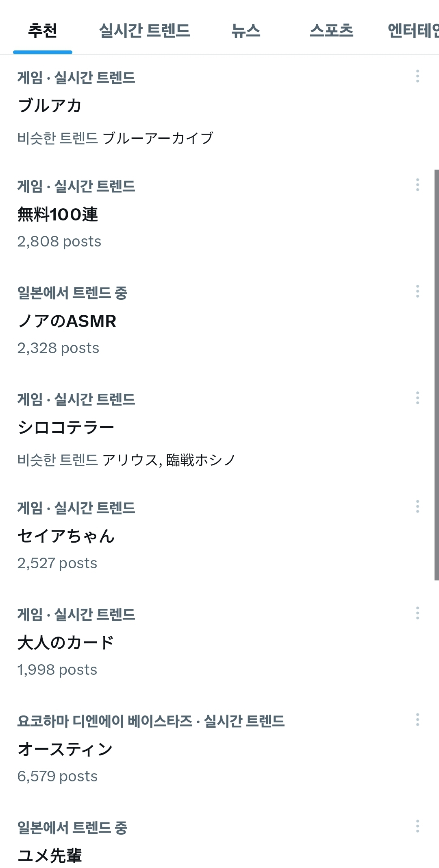439x868 pixels.
Task: Switch to the 뉴스 tab
Action: click(246, 31)
